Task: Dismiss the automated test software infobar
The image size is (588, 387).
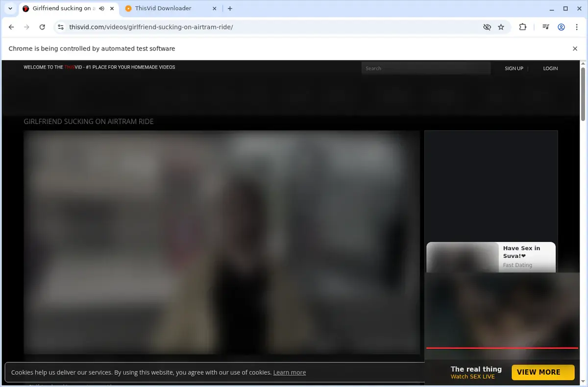Action: 575,48
